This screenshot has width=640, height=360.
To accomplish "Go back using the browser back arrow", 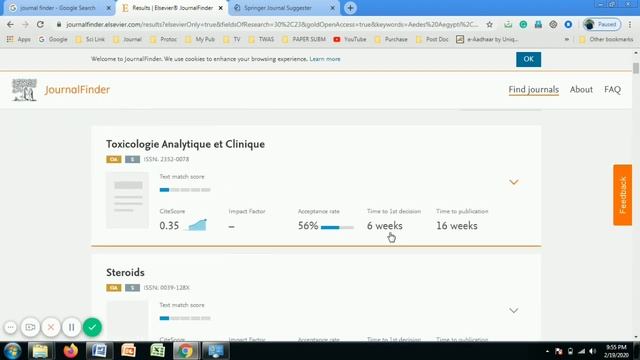I will coord(10,24).
